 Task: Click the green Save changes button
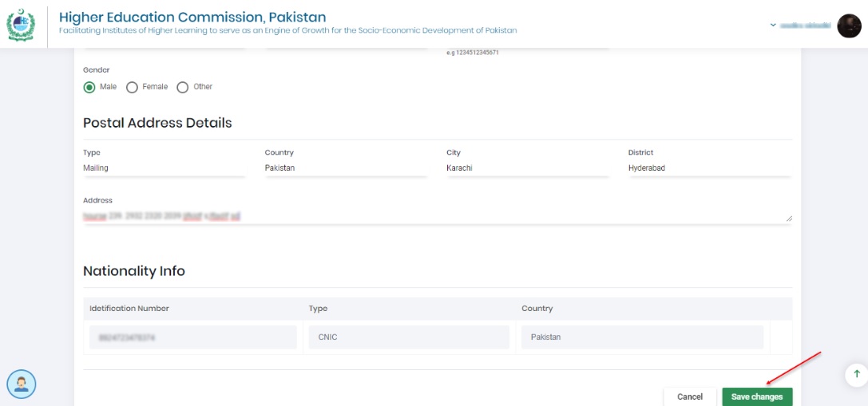coord(757,396)
